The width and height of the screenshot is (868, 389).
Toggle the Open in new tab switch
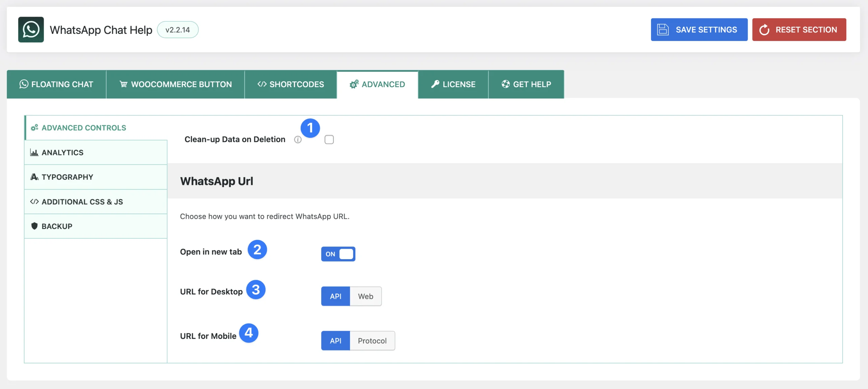click(x=338, y=254)
